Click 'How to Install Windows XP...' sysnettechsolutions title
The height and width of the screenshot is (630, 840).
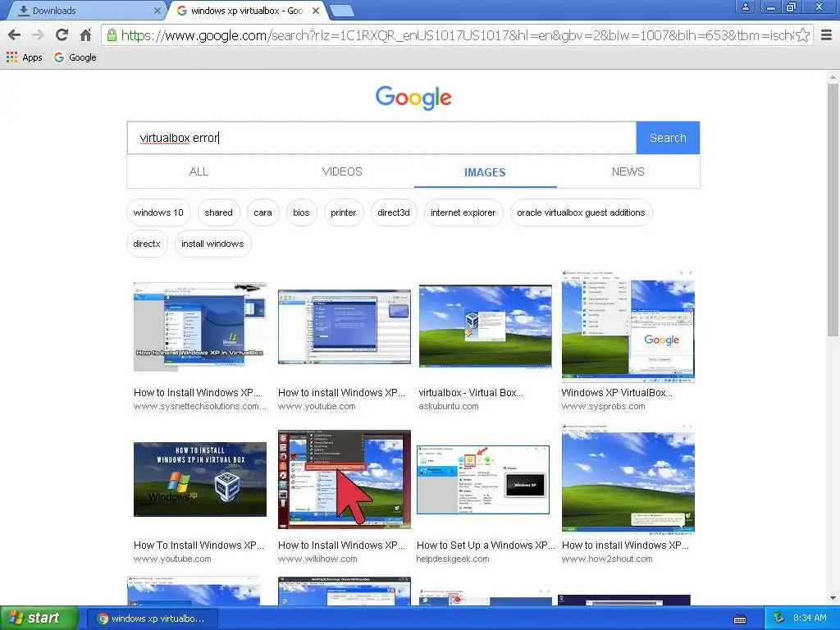(x=197, y=393)
